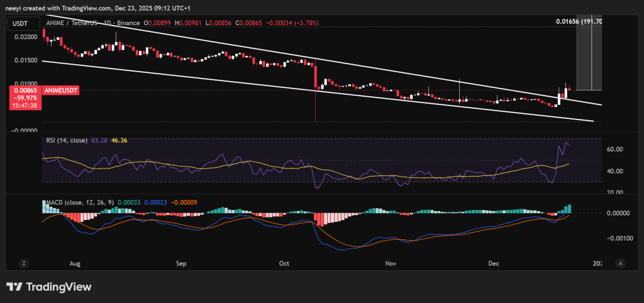The width and height of the screenshot is (644, 303).
Task: Click the purple RSI value 63.28
Action: click(x=99, y=141)
